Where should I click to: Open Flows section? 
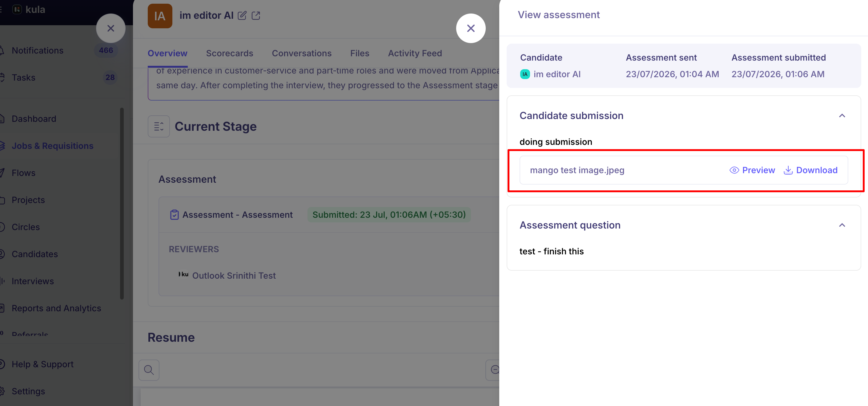[x=23, y=173]
